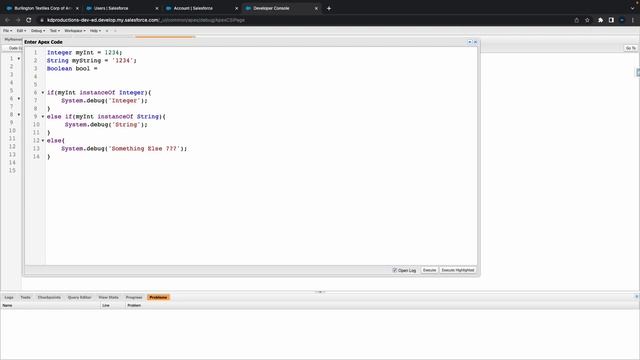Click 'Integer myInt = 1234;' code line
Viewport: 640px width, 360px height.
(x=84, y=53)
